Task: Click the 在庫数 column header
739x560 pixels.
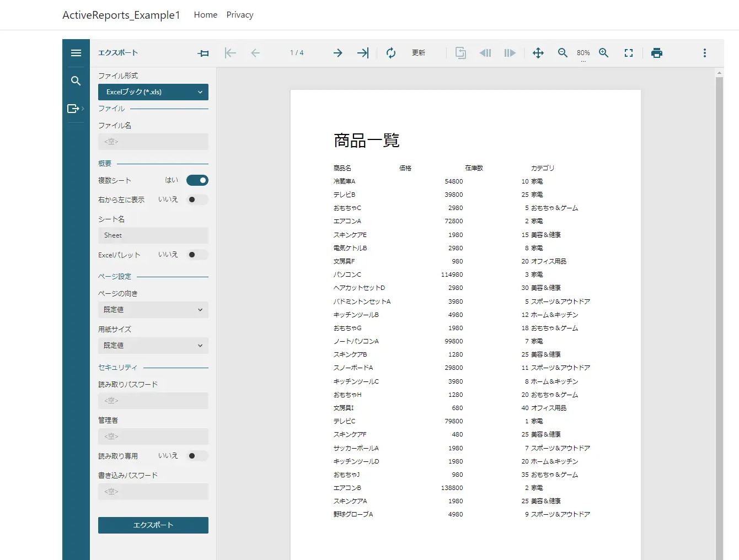Action: pos(474,168)
